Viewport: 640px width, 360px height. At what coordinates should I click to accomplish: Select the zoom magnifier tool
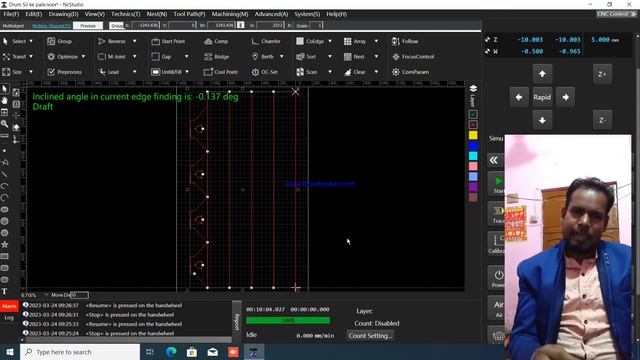coord(4,124)
